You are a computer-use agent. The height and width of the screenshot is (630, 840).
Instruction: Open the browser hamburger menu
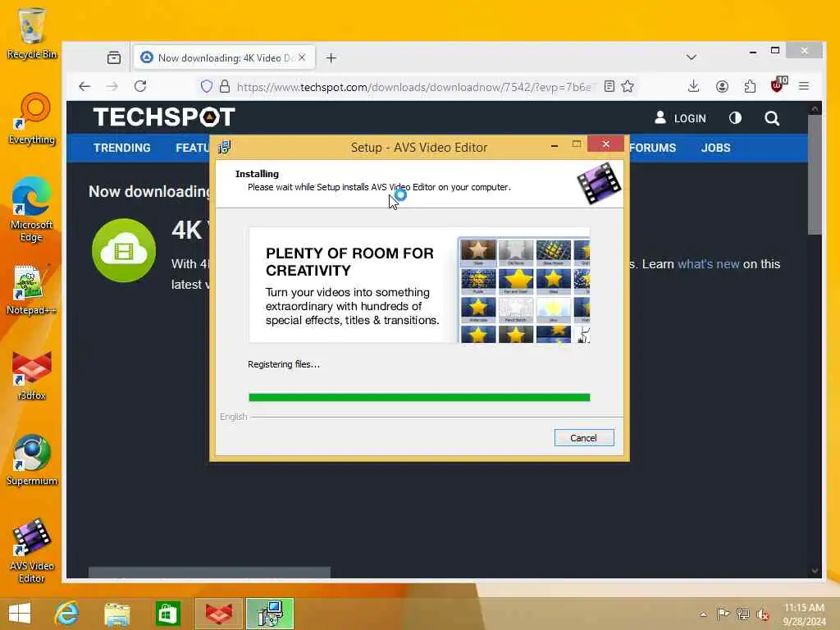coord(804,86)
